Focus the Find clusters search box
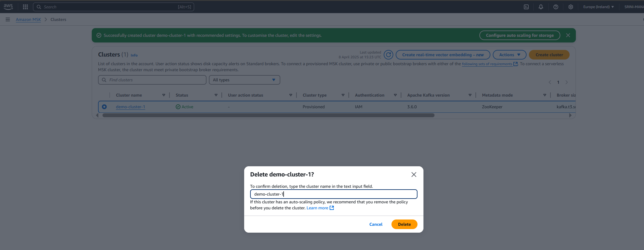 click(x=152, y=80)
